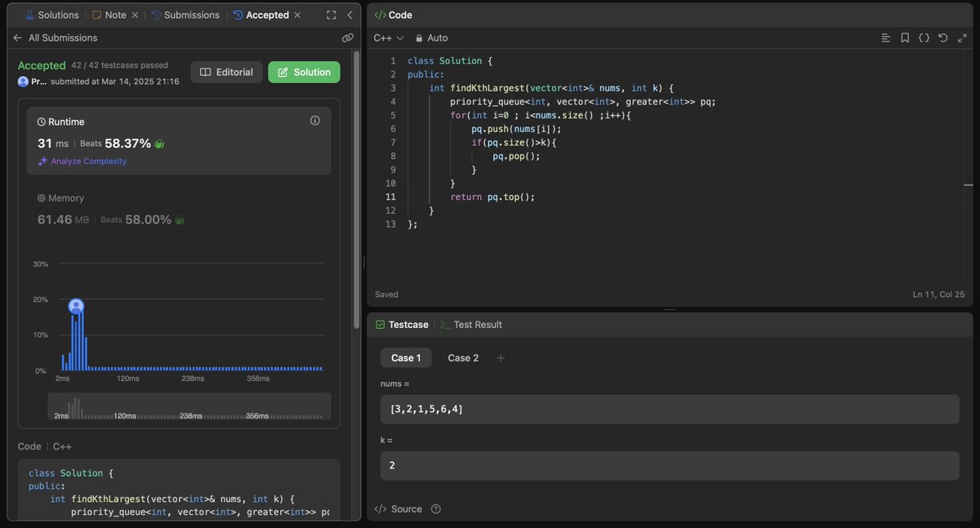The height and width of the screenshot is (528, 980).
Task: Open the Submissions tab
Action: pyautogui.click(x=185, y=15)
